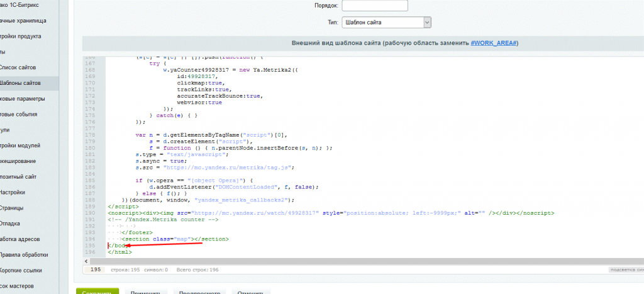Click the closing html tag on line 196
The image size is (644, 294).
point(120,252)
